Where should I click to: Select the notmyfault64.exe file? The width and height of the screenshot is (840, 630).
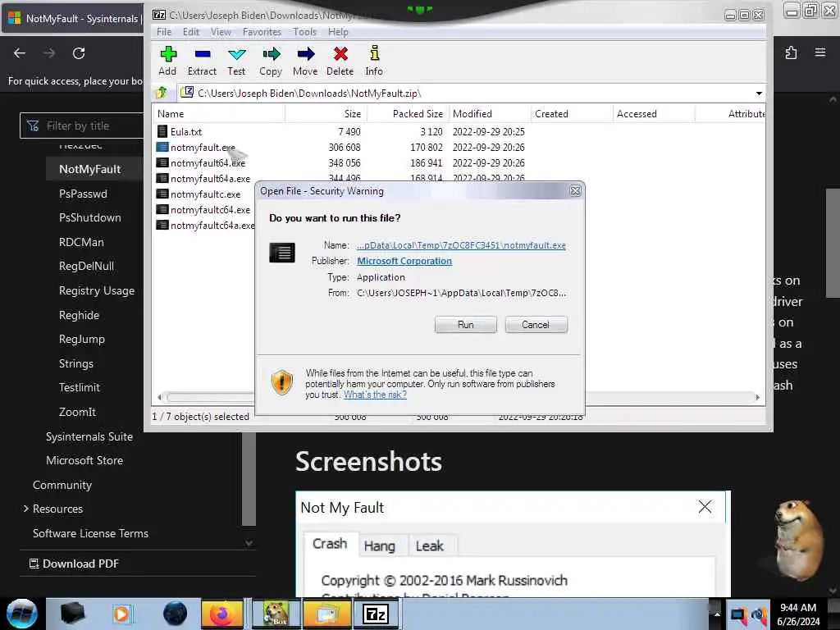(x=208, y=163)
